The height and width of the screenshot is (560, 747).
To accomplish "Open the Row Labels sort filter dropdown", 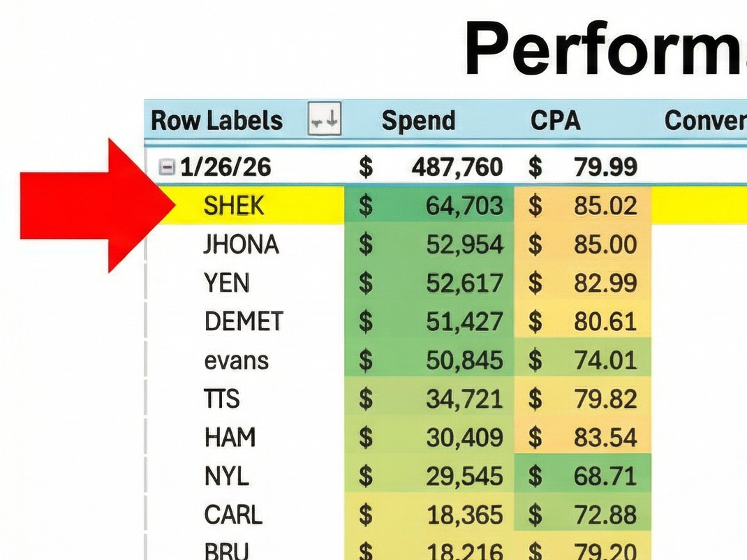I will point(325,120).
